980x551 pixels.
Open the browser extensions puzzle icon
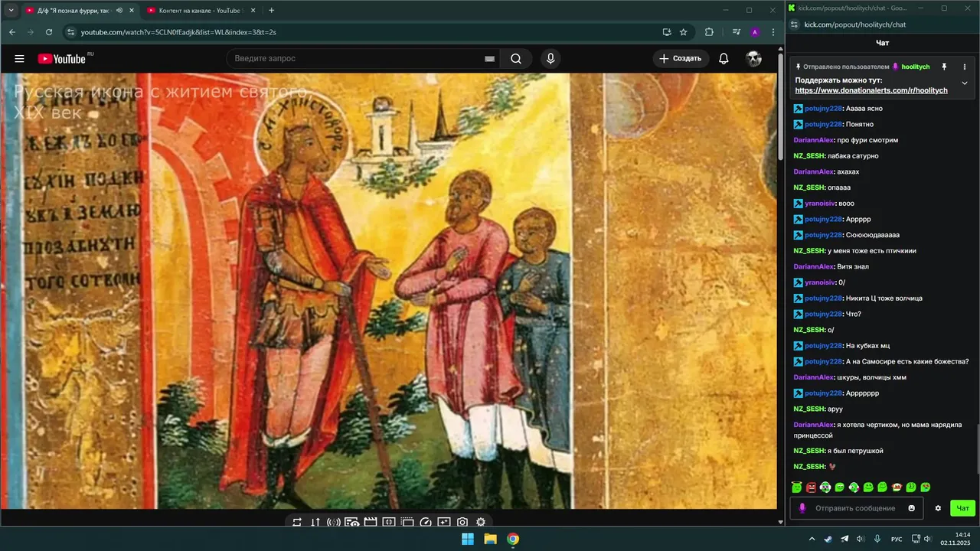[709, 32]
